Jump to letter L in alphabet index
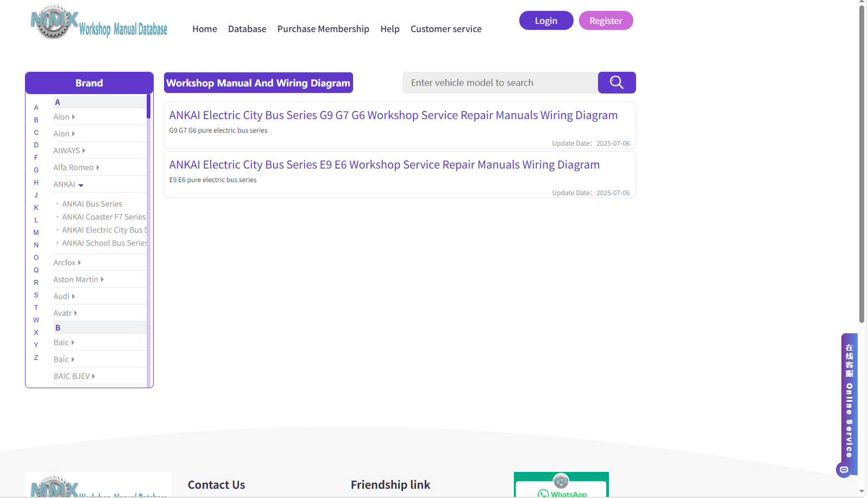The width and height of the screenshot is (868, 498). [36, 220]
